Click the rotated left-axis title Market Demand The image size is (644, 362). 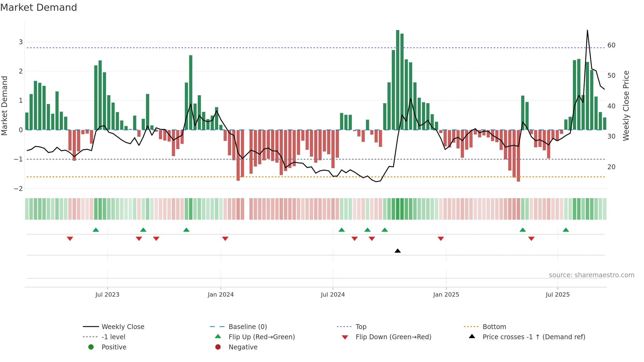pos(5,106)
